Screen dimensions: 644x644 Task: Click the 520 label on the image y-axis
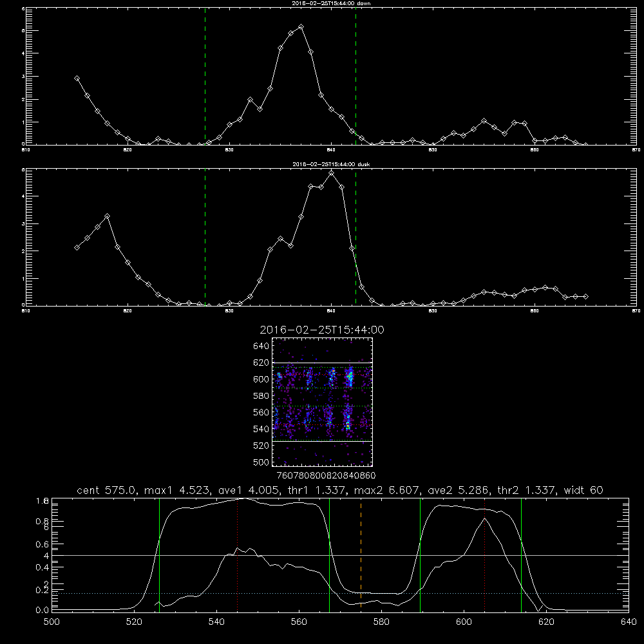(x=261, y=446)
